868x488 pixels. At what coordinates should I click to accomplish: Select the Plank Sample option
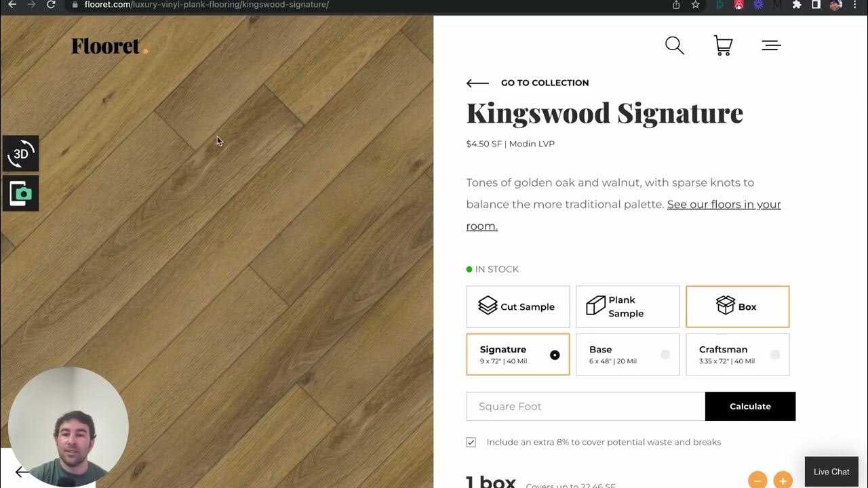pyautogui.click(x=627, y=306)
